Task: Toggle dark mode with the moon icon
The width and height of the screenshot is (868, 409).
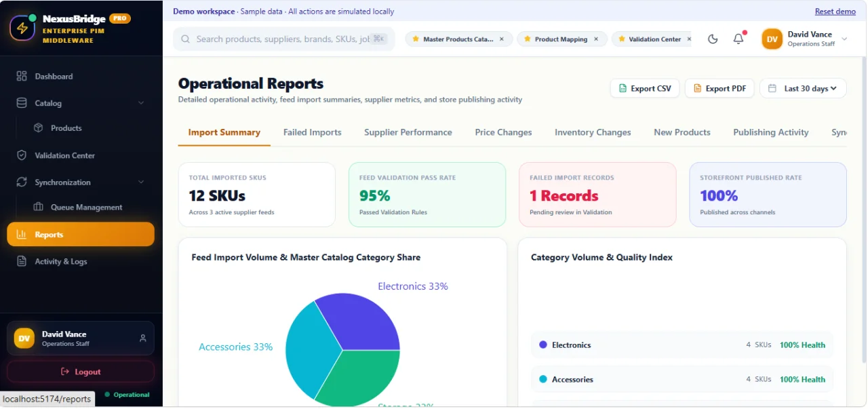Action: (713, 39)
